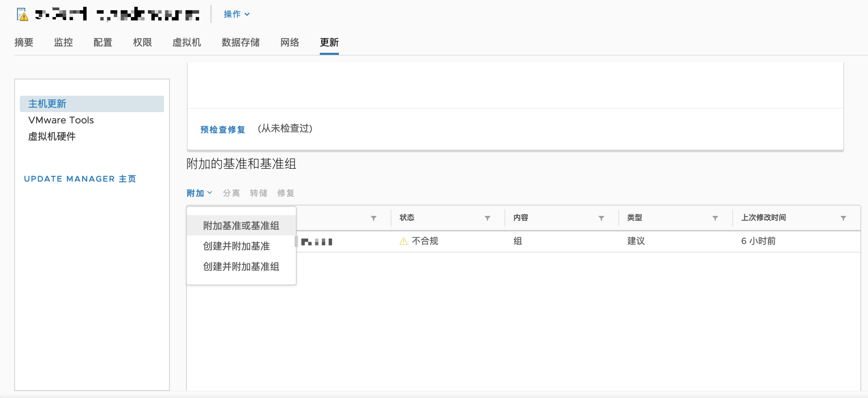Click filter icon in Last Modified column

pyautogui.click(x=843, y=218)
